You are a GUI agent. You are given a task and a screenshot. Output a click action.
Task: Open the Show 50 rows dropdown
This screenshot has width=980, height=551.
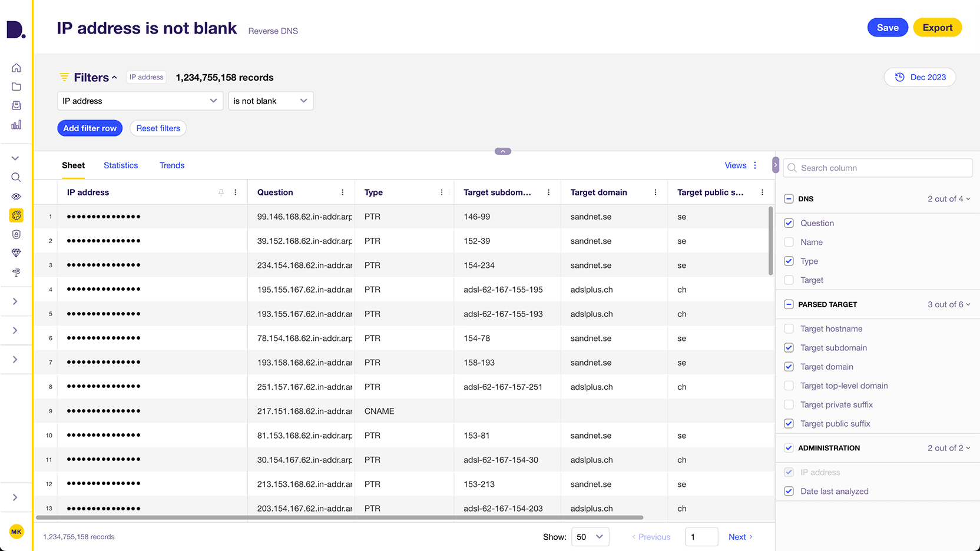click(x=590, y=537)
